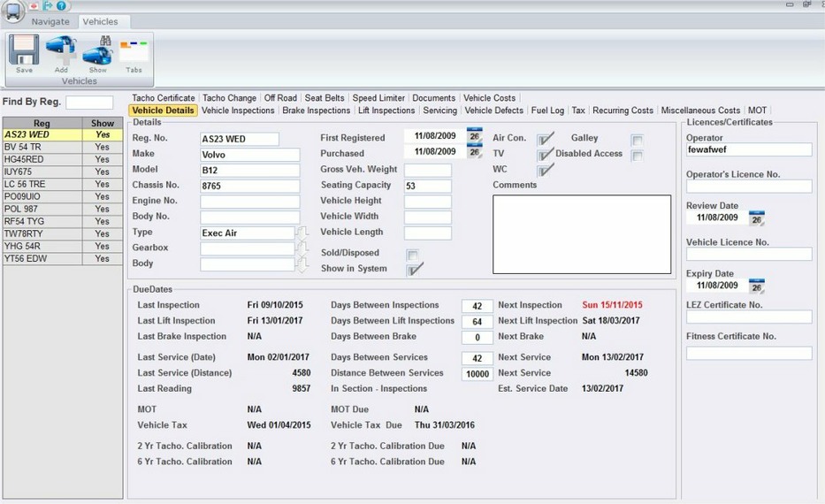
Task: Toggle the TV checkbox
Action: click(545, 155)
